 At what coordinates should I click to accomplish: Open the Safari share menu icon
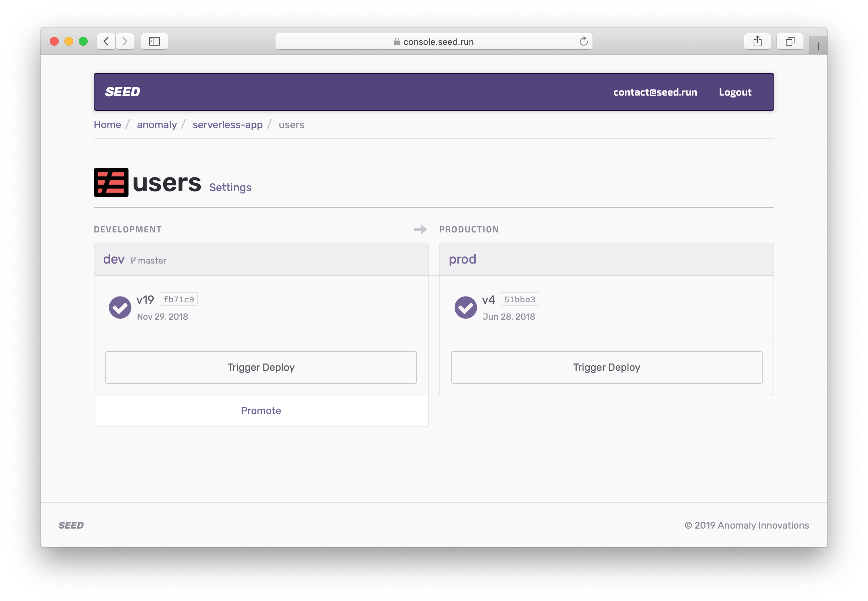(x=757, y=41)
